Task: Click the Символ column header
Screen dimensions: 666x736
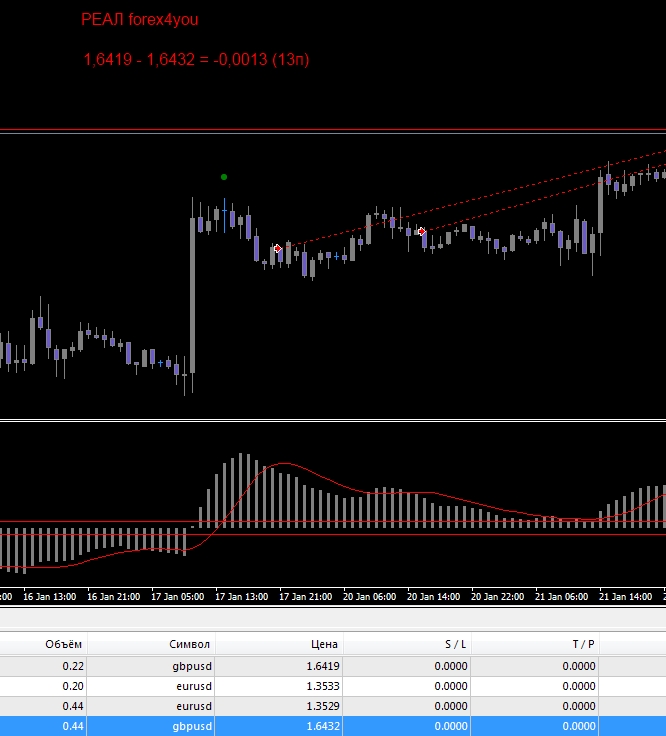Action: coord(151,644)
